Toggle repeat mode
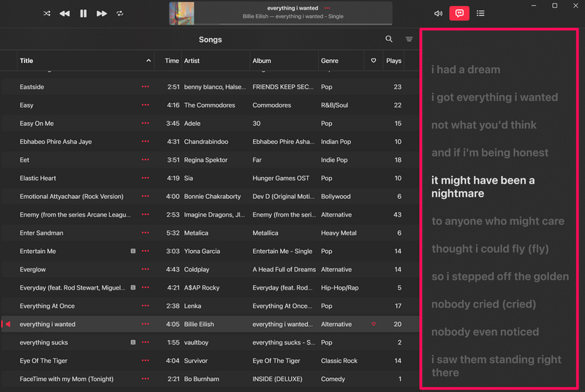Viewport: 585px width, 392px height. click(x=120, y=13)
